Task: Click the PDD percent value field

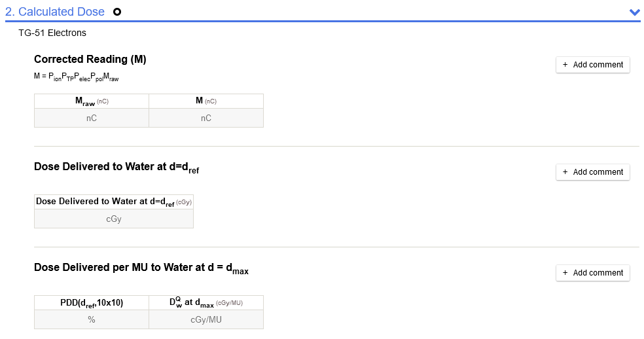Action: pyautogui.click(x=92, y=319)
